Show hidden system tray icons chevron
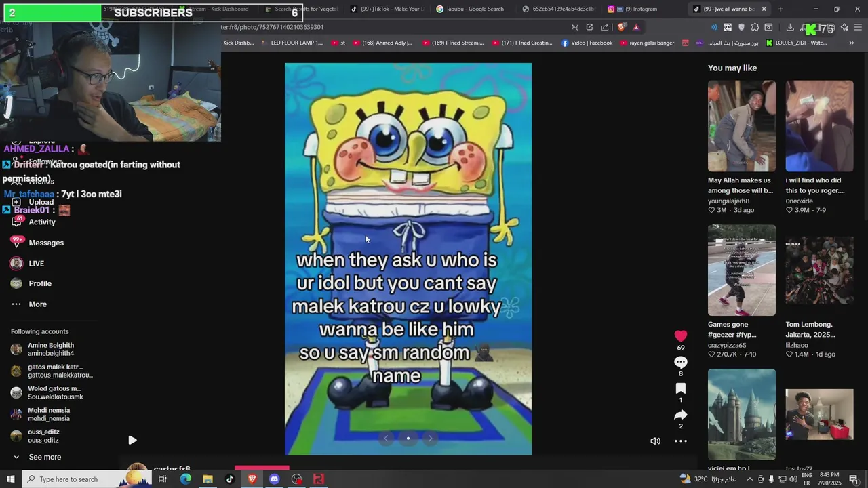 coord(749,479)
